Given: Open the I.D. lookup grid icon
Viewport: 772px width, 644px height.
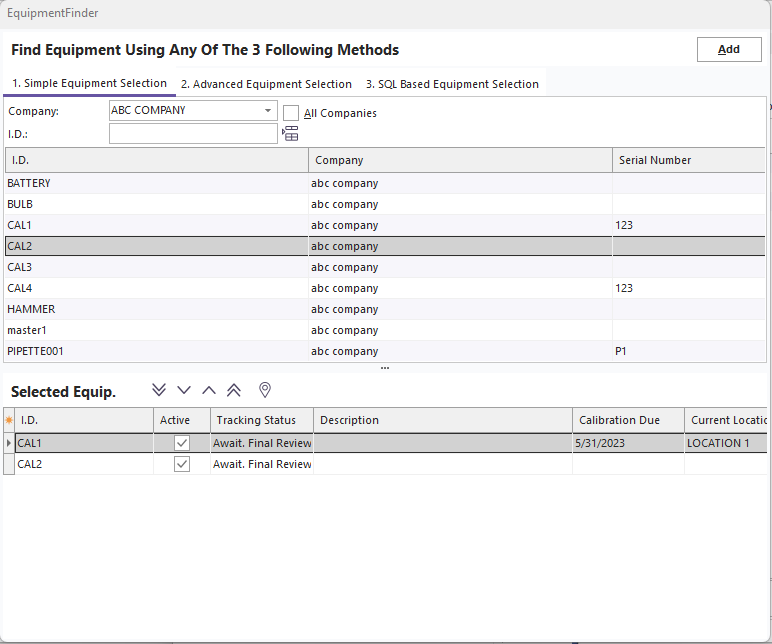Looking at the screenshot, I should coord(291,134).
